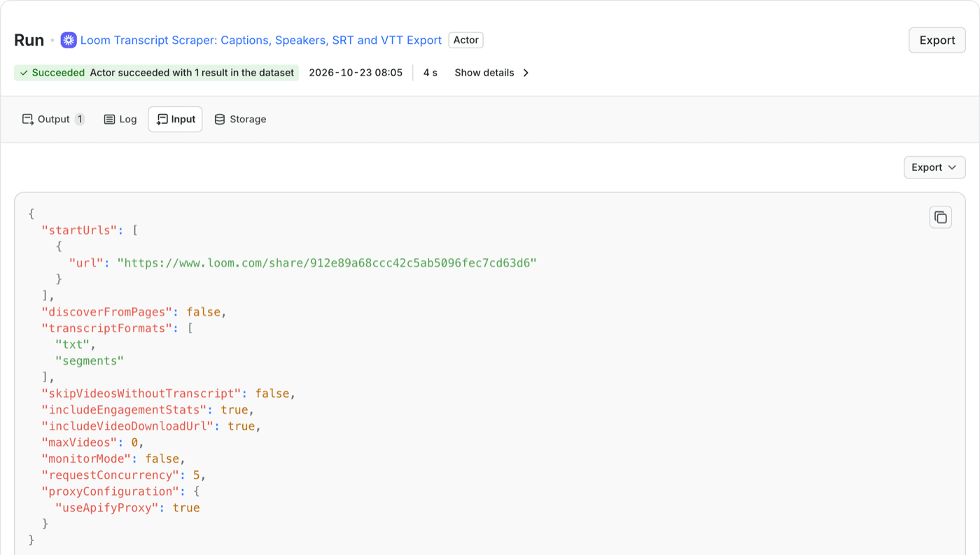Click the Actor badge
This screenshot has height=555, width=980.
click(465, 40)
